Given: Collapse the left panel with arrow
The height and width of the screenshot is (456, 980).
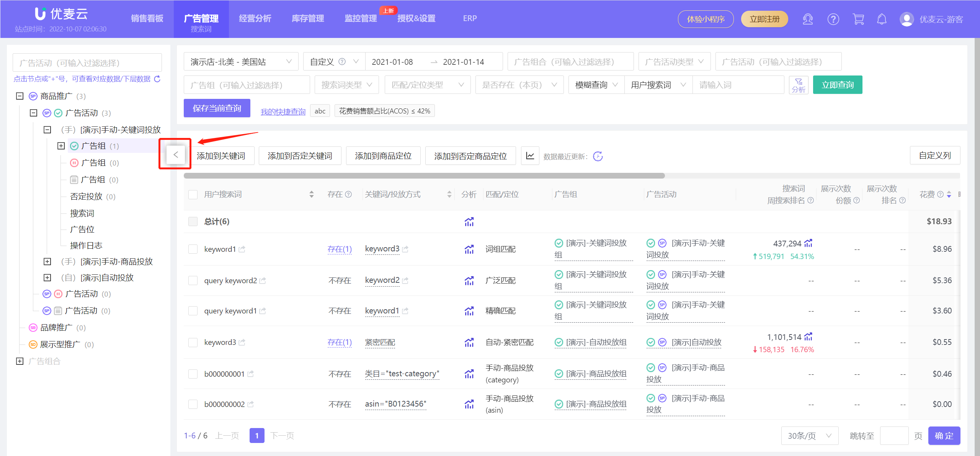Looking at the screenshot, I should [176, 155].
